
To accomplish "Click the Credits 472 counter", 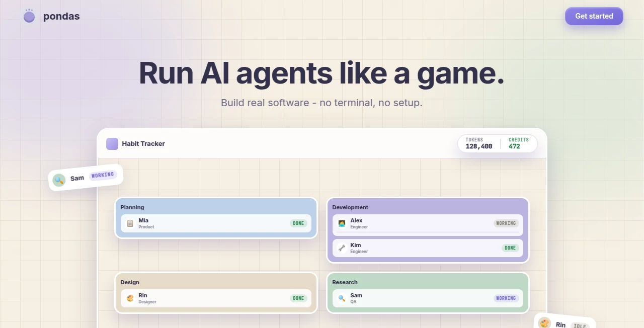I will coord(519,143).
